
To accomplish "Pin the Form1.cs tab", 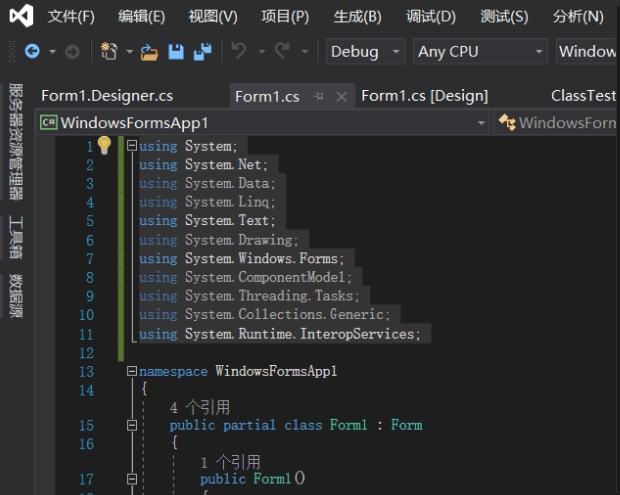I will [318, 96].
